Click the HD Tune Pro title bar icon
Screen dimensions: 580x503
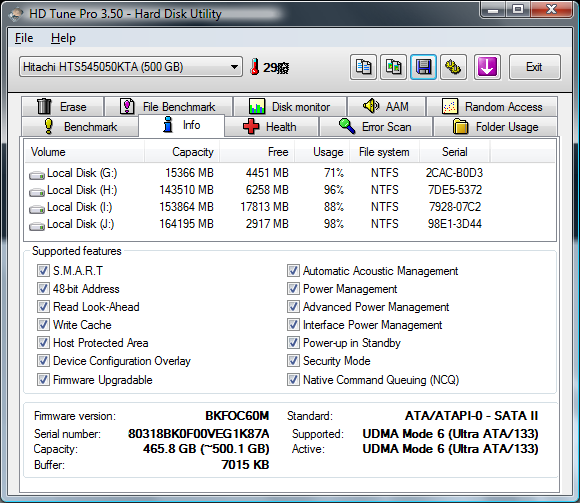[17, 14]
